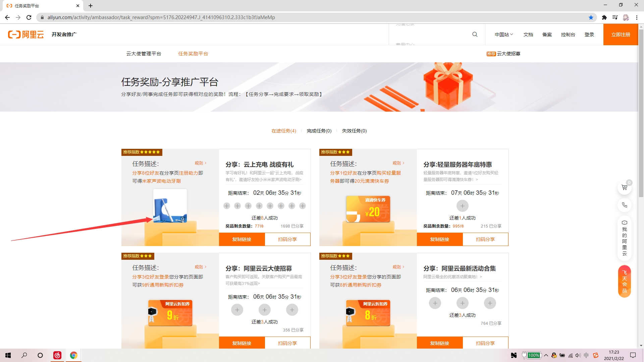Show hidden system tray icons
Screen dimensions: 644x362
coord(546,355)
